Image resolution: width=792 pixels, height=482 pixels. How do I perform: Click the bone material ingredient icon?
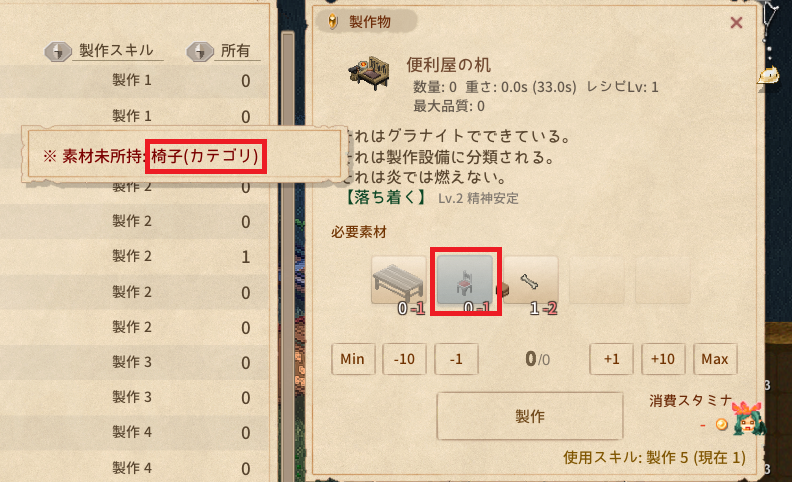[x=530, y=280]
